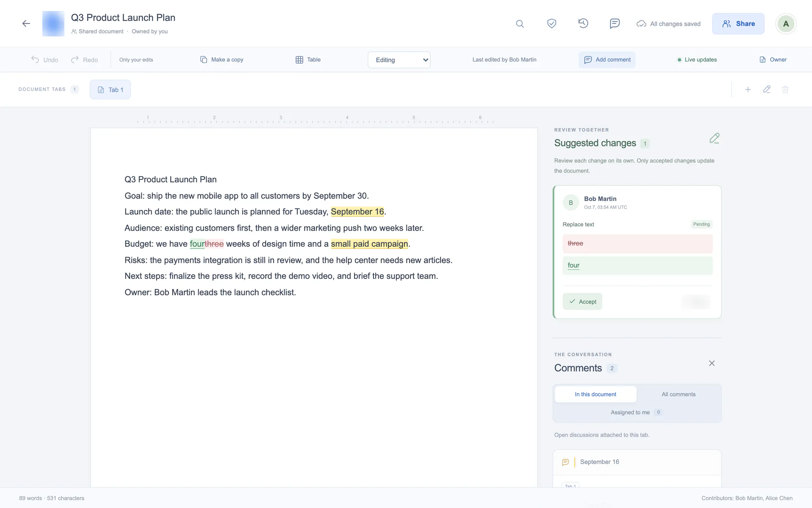Click the struck-through "three" in suggestion card
The width and height of the screenshot is (812, 508).
point(575,243)
